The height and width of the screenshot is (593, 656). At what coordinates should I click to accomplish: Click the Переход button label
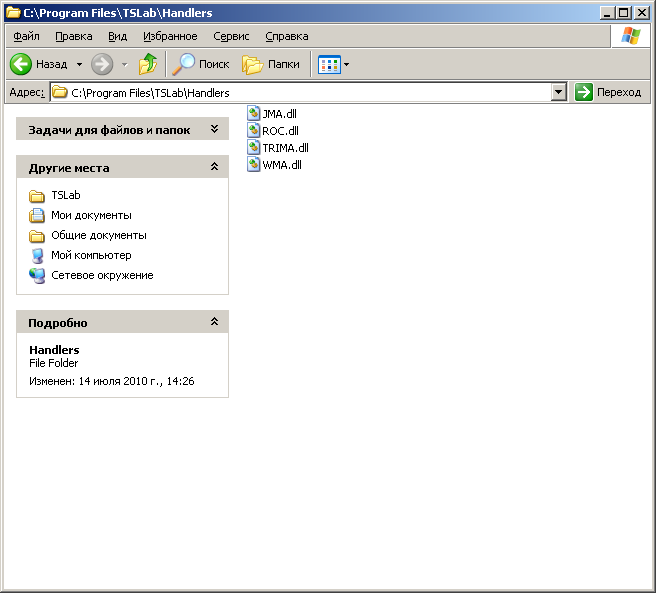(619, 92)
